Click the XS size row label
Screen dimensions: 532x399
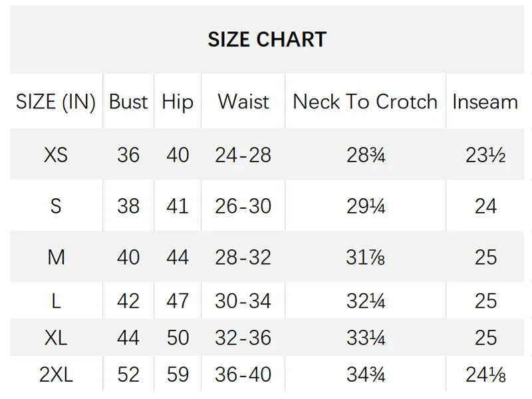click(56, 155)
